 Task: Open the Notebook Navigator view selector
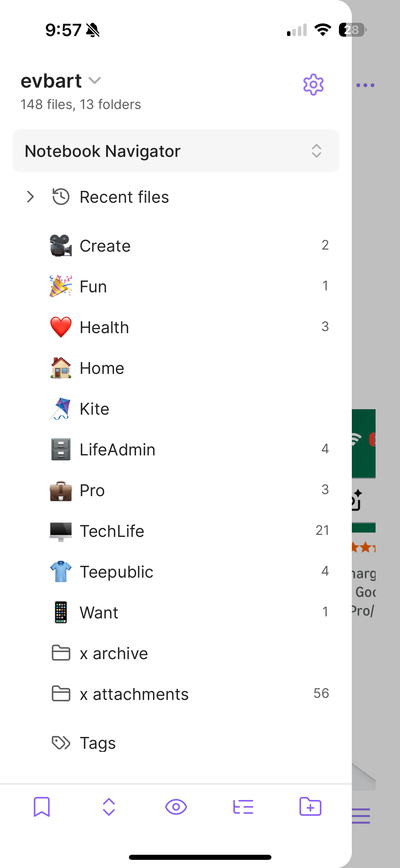[176, 151]
